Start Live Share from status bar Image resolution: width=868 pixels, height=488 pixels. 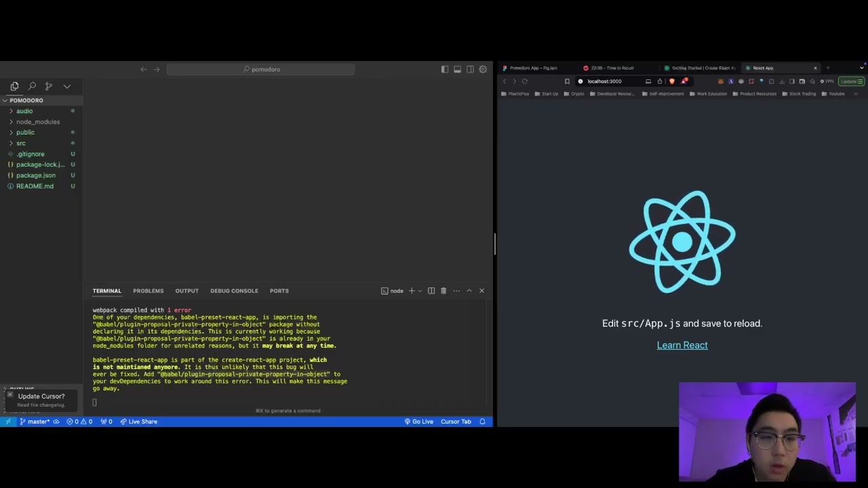click(x=139, y=422)
